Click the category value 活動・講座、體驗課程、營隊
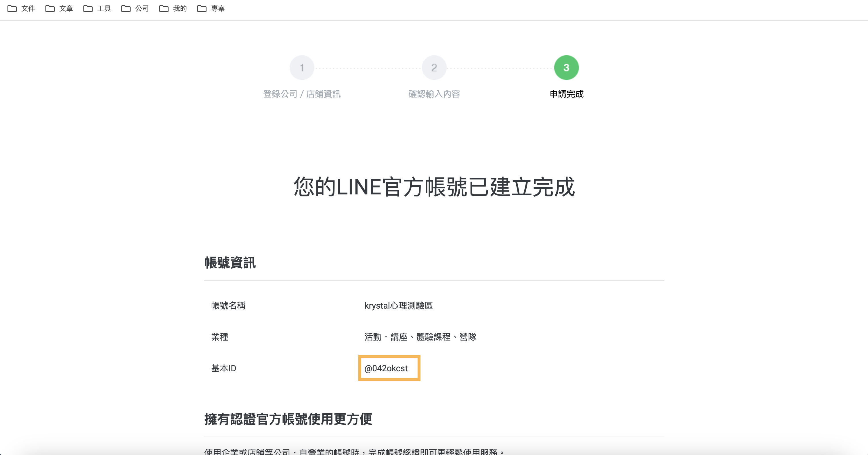The height and width of the screenshot is (455, 868). click(x=420, y=337)
